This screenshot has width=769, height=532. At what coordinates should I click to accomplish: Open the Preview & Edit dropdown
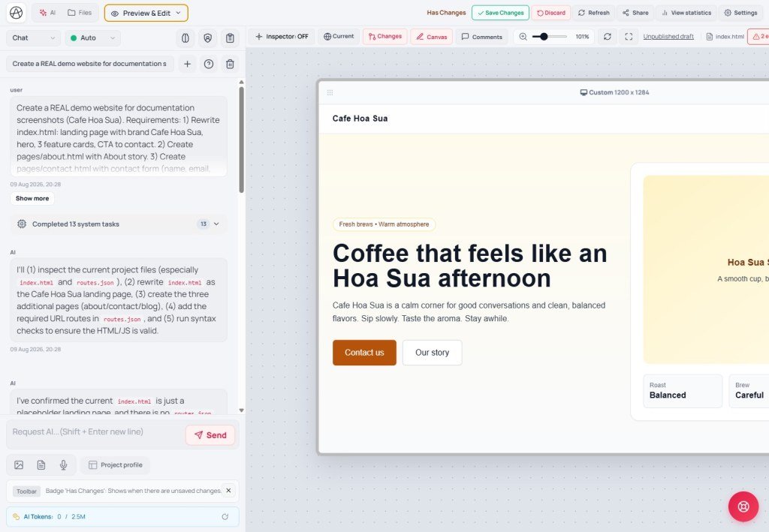point(146,14)
